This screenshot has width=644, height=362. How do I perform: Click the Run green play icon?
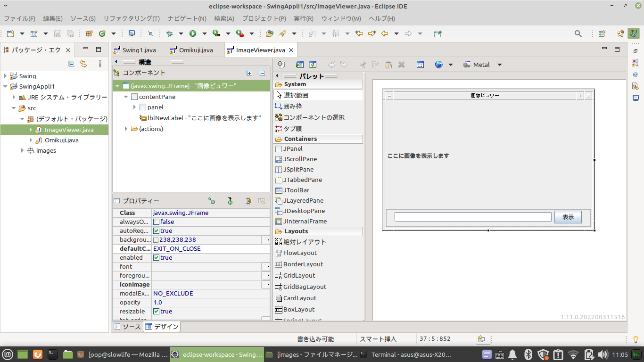(x=193, y=33)
